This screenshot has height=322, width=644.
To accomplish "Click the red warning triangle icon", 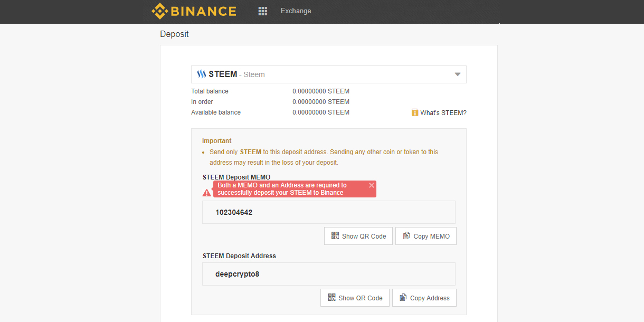I will click(x=207, y=193).
